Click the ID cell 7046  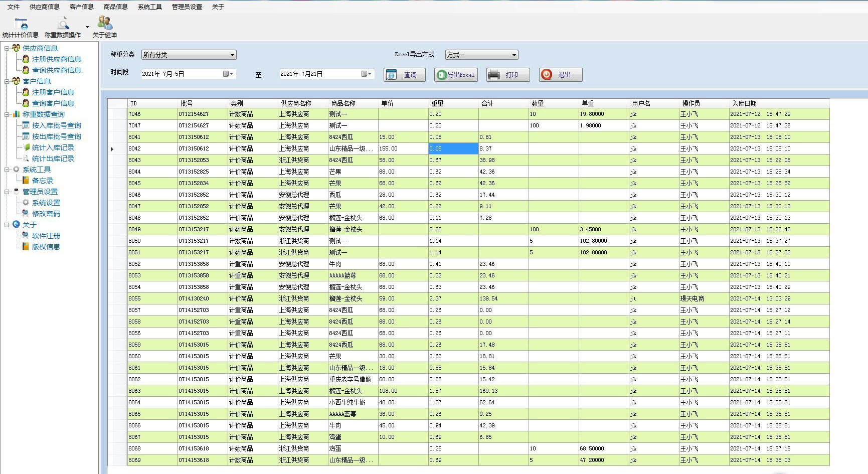coord(152,114)
